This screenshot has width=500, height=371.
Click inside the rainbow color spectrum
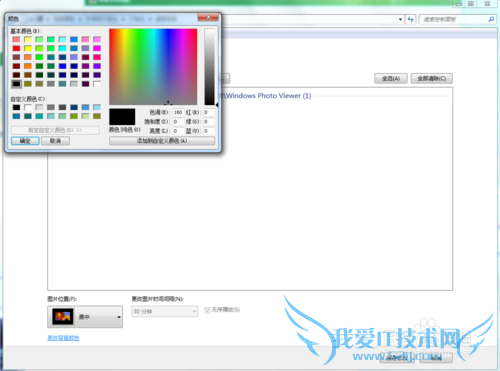tap(153, 67)
